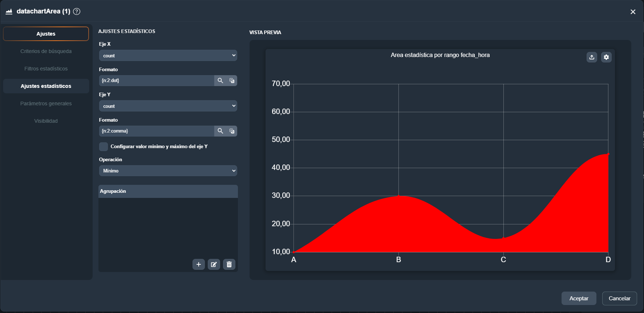Enable Configurar valor mínimo y máximo checkbox
Image resolution: width=644 pixels, height=313 pixels.
coord(104,147)
